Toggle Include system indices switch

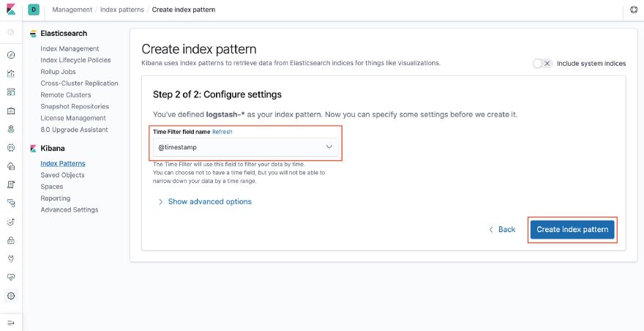[x=542, y=64]
